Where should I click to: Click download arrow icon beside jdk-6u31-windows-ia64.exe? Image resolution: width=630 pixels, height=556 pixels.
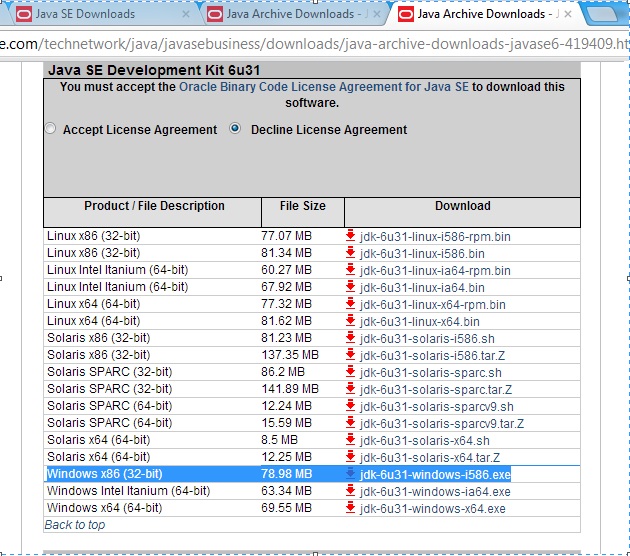350,491
